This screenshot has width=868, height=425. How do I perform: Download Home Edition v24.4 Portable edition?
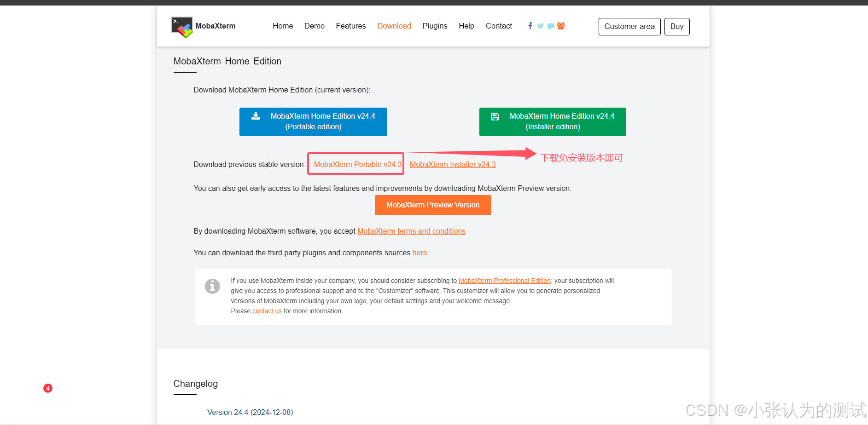313,122
